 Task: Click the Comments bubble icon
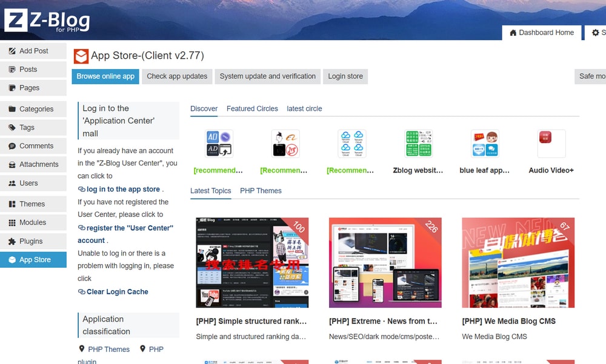point(12,146)
